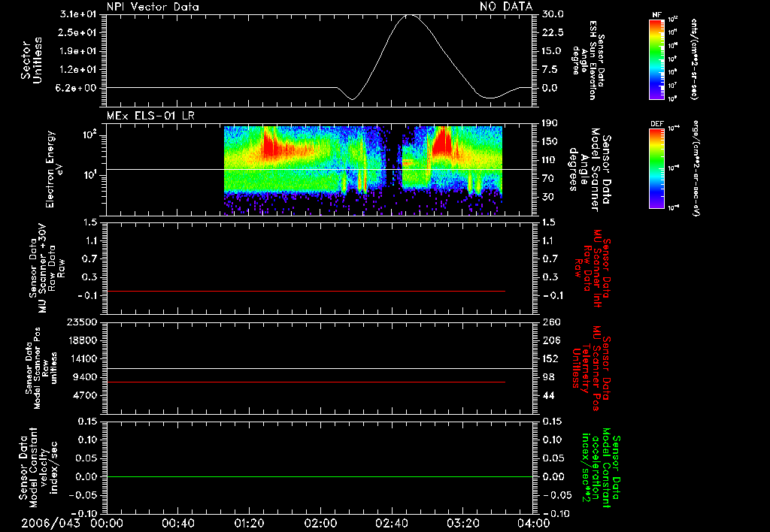
Task: Select the "MEx ELS-01 LR" panel title
Action: click(x=150, y=116)
